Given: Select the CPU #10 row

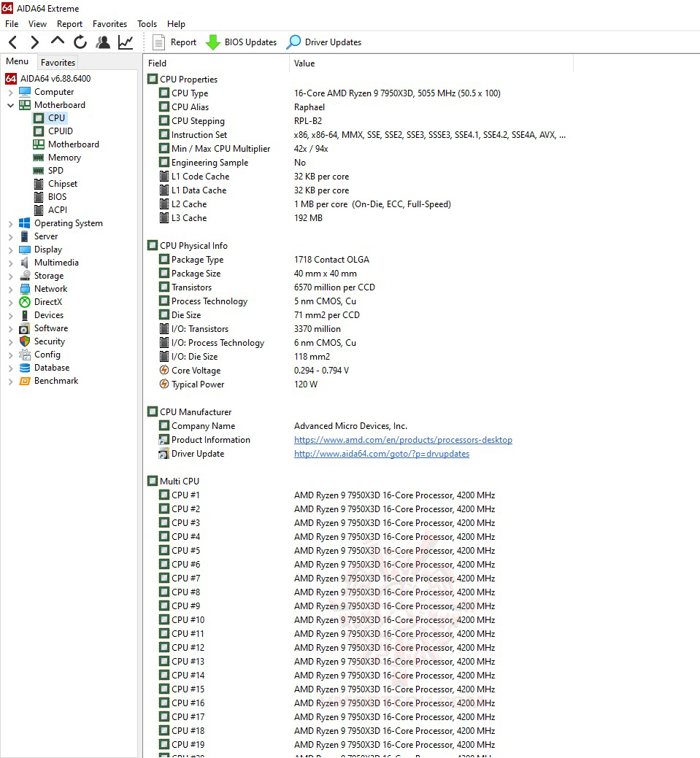Looking at the screenshot, I should [x=358, y=619].
